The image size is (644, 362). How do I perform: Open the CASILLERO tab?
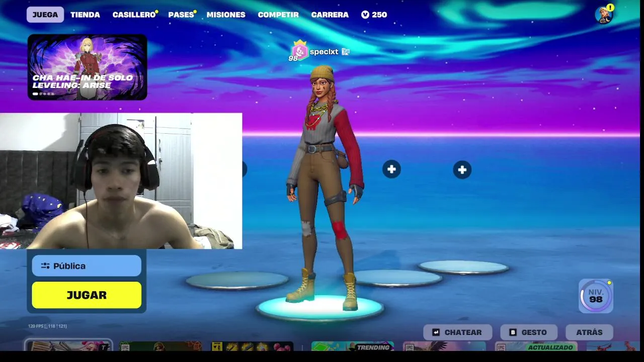pos(134,15)
